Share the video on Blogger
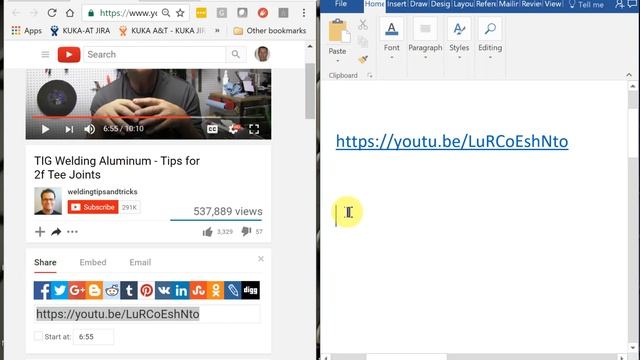 click(x=94, y=290)
